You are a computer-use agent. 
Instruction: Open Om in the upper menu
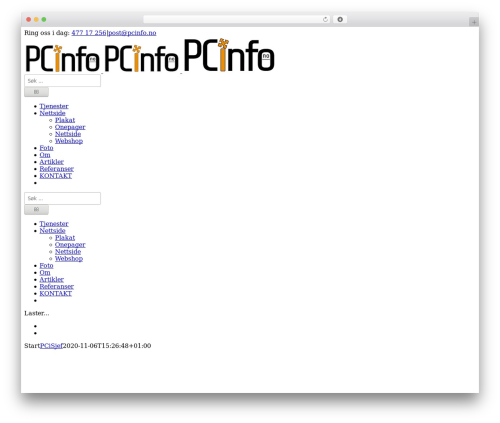click(x=45, y=155)
